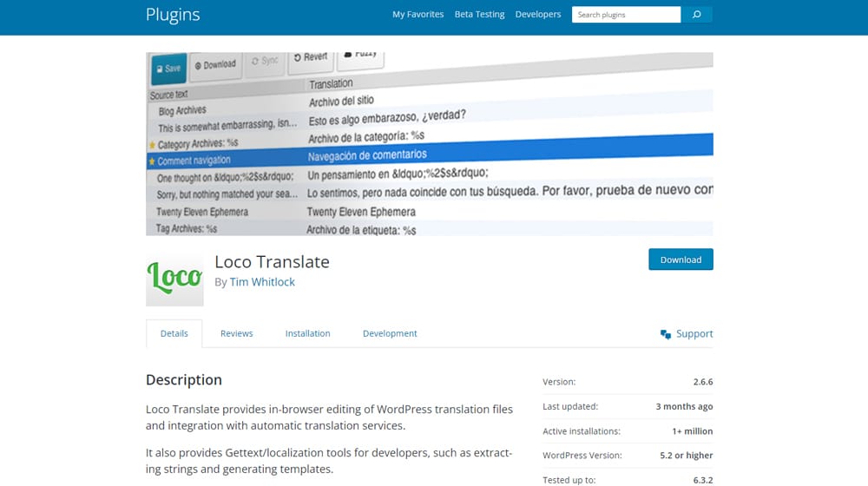Open the Support link

(694, 334)
